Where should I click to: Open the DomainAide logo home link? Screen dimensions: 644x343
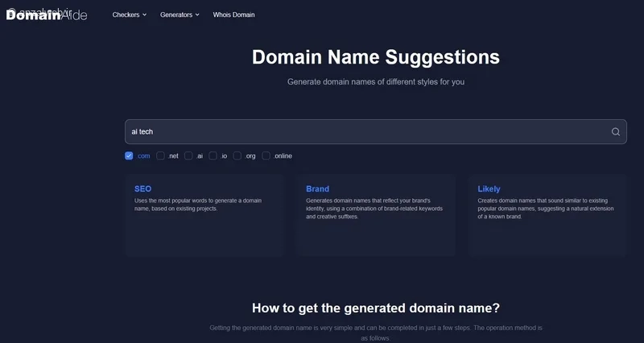pyautogui.click(x=47, y=15)
